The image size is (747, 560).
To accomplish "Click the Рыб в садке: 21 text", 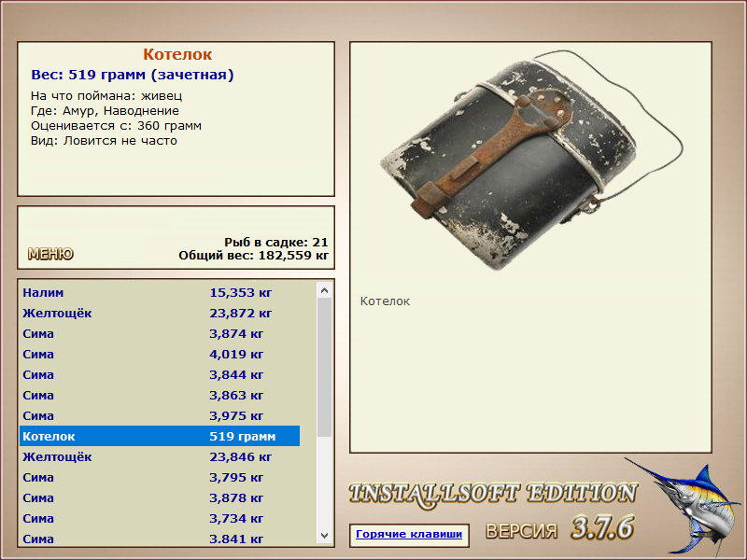I will [x=276, y=243].
